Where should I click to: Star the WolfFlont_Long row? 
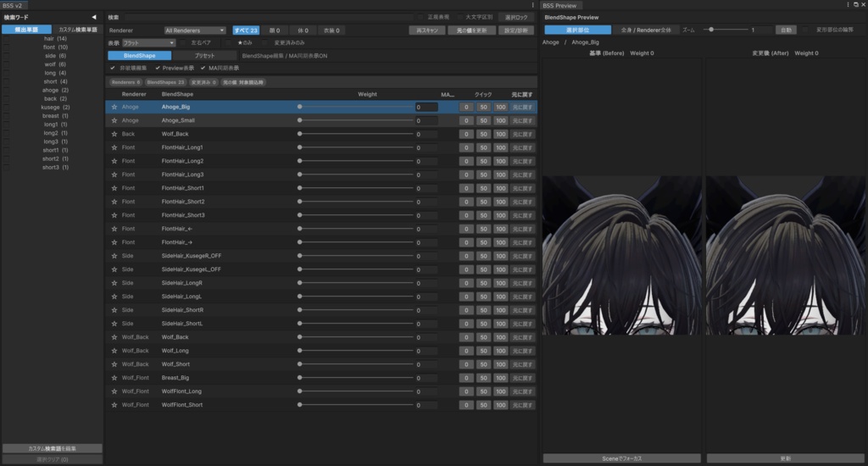tap(114, 391)
